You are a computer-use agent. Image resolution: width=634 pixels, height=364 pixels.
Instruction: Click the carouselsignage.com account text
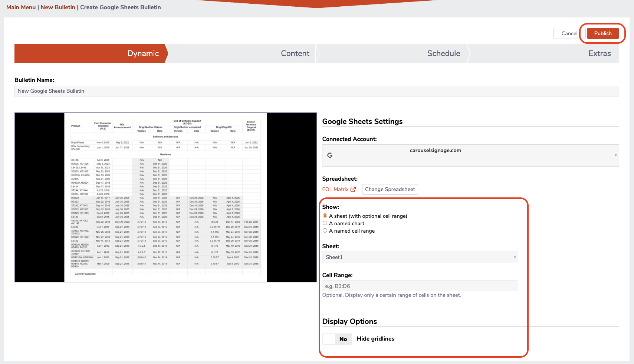[436, 150]
